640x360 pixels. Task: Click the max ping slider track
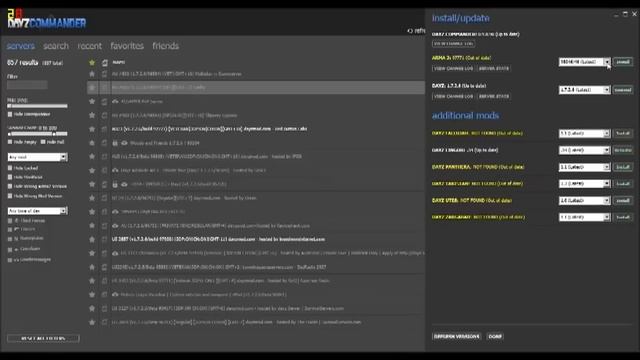point(38,106)
